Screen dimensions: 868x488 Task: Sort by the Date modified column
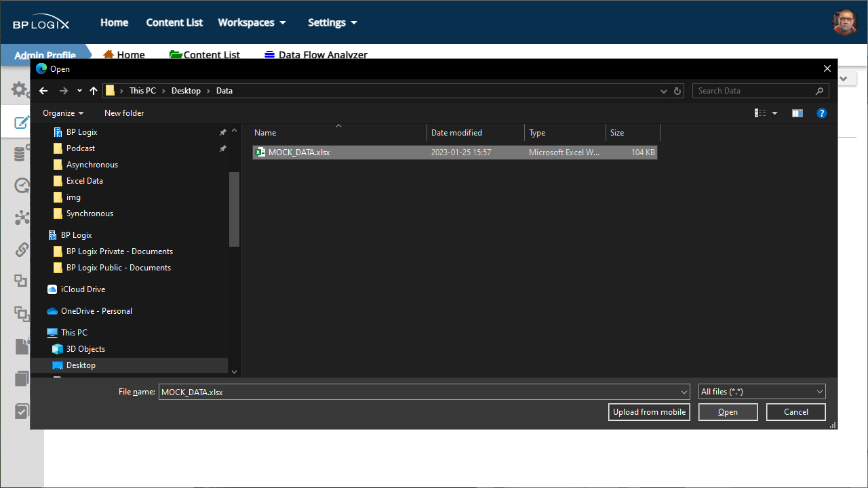[476, 133]
